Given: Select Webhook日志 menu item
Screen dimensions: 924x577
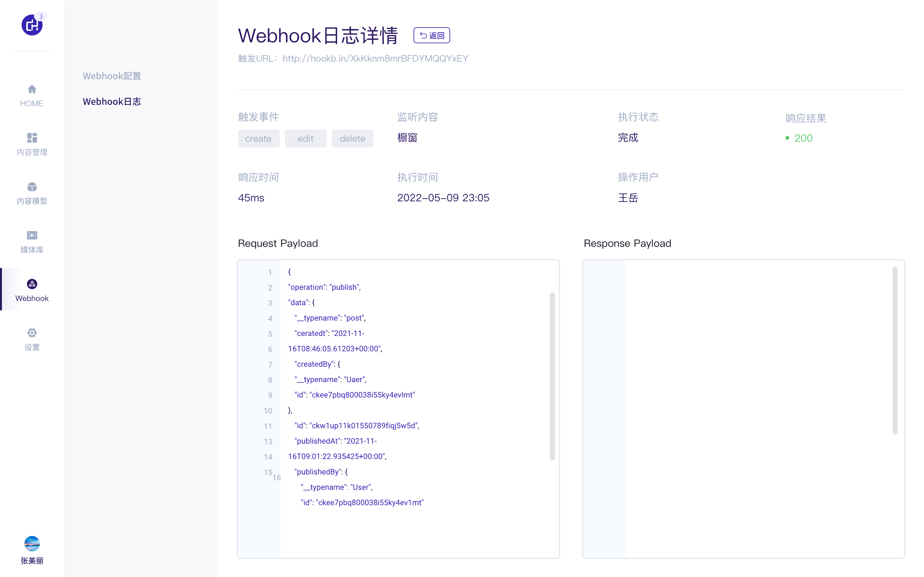Looking at the screenshot, I should coord(112,102).
